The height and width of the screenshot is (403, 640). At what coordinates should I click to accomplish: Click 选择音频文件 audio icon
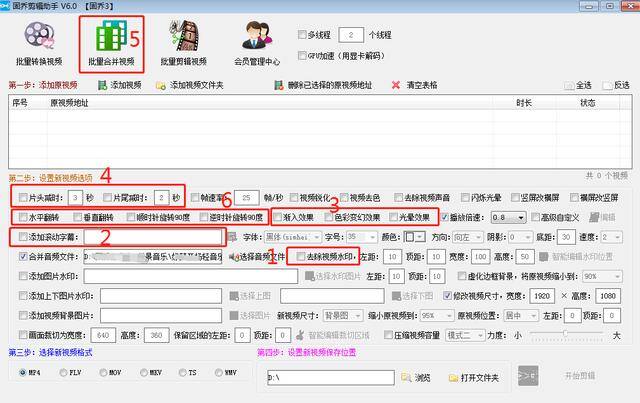tap(233, 257)
